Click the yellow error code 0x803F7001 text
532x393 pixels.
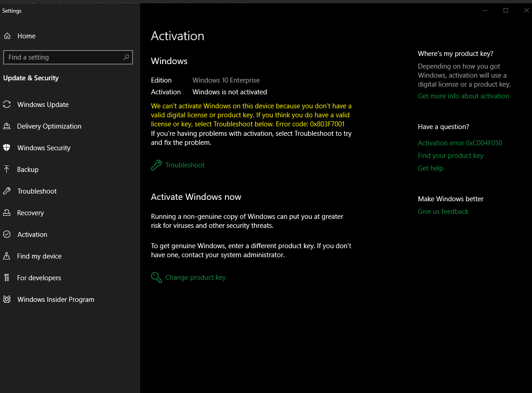click(x=327, y=124)
